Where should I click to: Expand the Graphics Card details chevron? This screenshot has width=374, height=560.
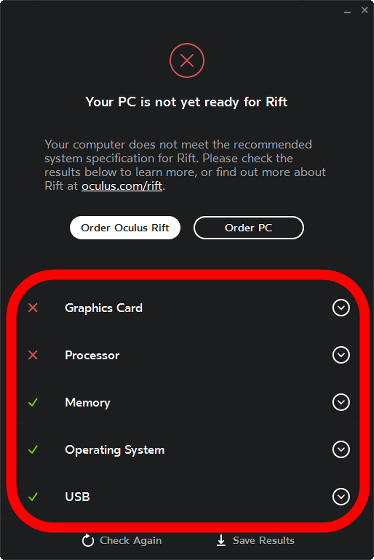(x=341, y=308)
